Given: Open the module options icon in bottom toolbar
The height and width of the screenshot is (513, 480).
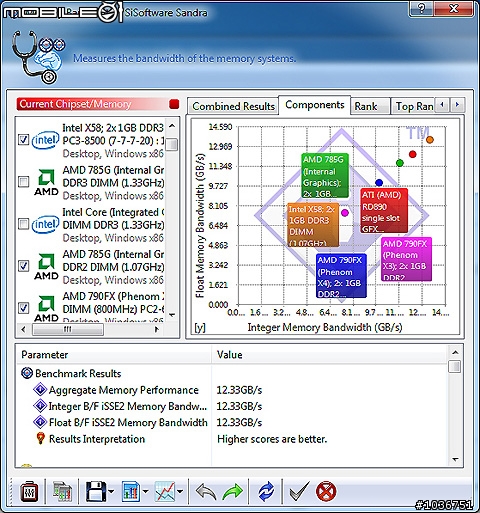Looking at the screenshot, I should point(29,491).
